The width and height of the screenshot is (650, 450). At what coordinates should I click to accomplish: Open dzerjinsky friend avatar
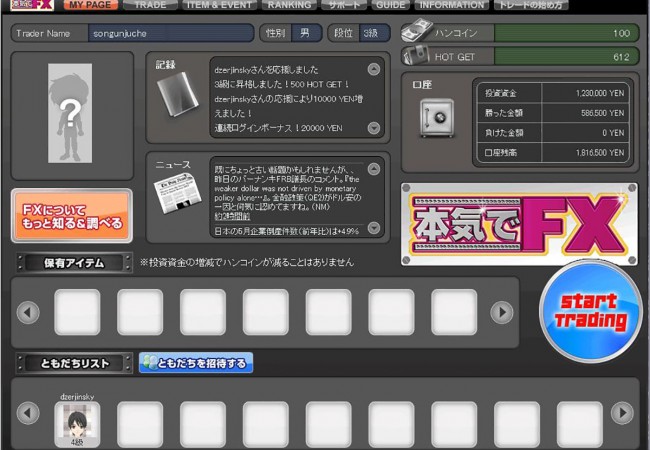click(x=77, y=425)
